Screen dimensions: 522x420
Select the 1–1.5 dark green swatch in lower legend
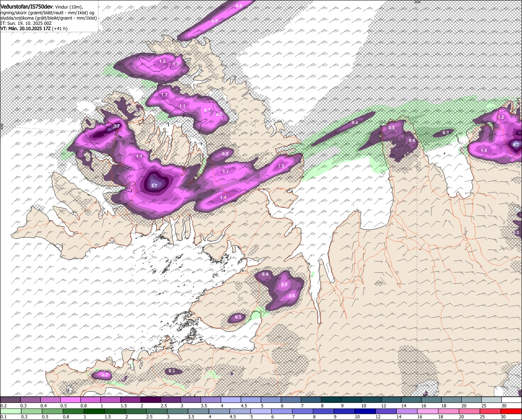pos(95,411)
